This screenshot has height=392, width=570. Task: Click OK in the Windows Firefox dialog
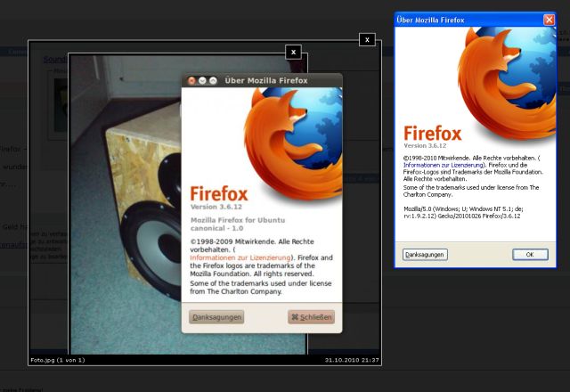click(530, 255)
